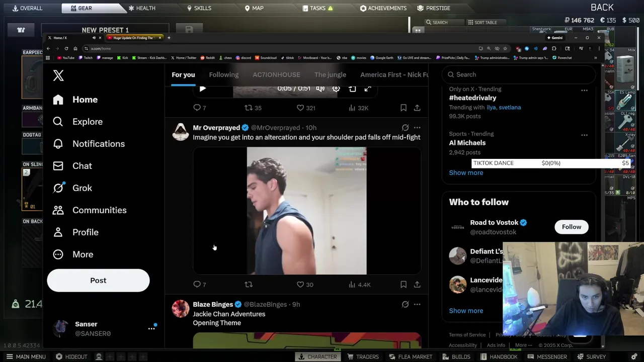
Task: Switch to the AC7IONHOUSE tab
Action: [276, 74]
